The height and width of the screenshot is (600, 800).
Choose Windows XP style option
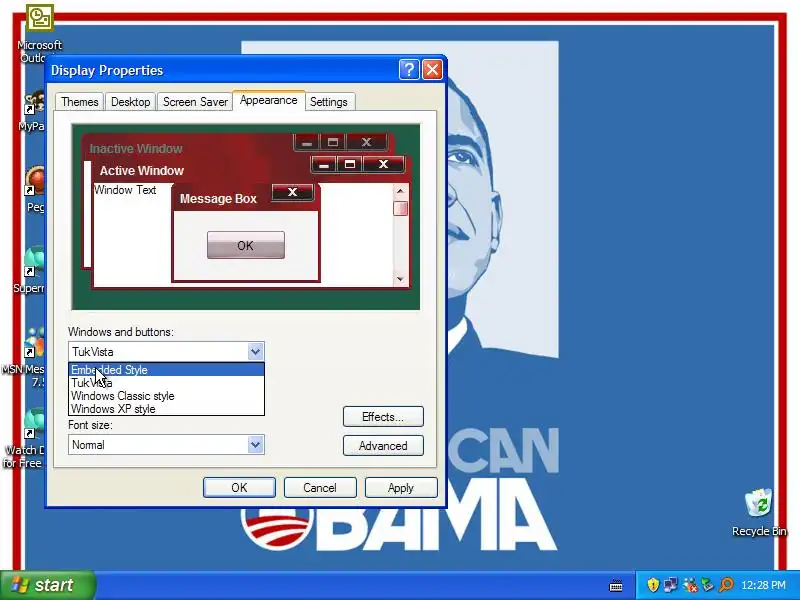[x=166, y=409]
